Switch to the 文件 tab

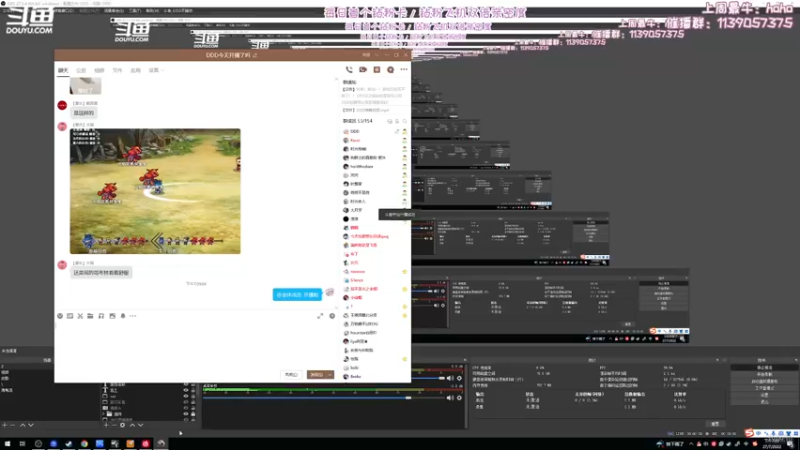pyautogui.click(x=117, y=70)
